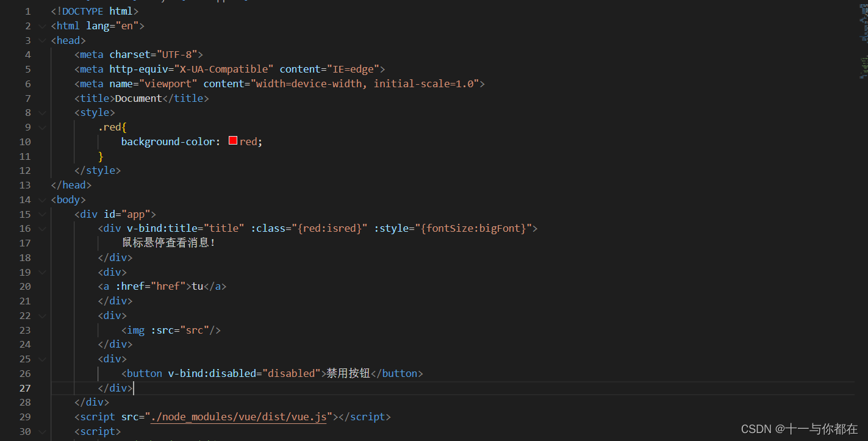This screenshot has height=441, width=868.
Task: Click the closing style tag on line 12
Action: point(98,171)
